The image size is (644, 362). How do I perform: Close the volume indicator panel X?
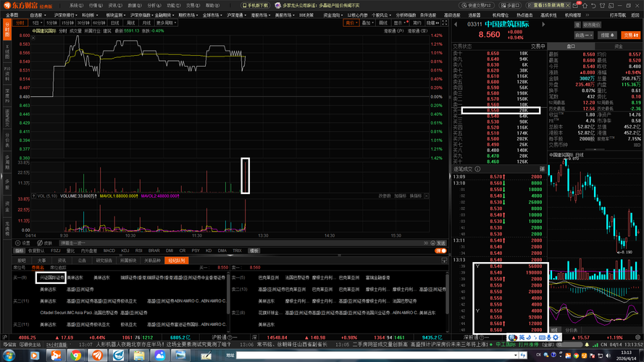(x=427, y=195)
